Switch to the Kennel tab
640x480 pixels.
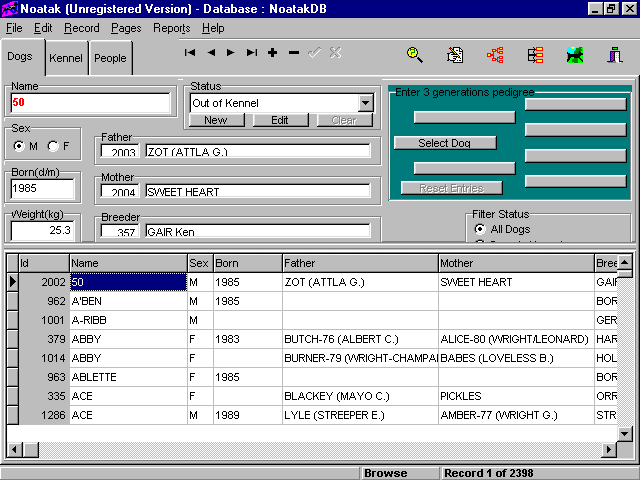[66, 59]
